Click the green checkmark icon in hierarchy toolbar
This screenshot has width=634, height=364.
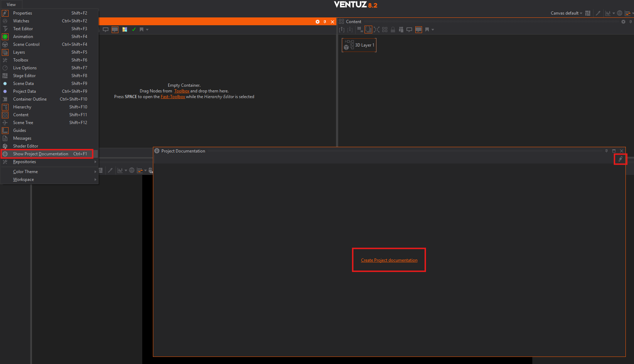point(134,30)
